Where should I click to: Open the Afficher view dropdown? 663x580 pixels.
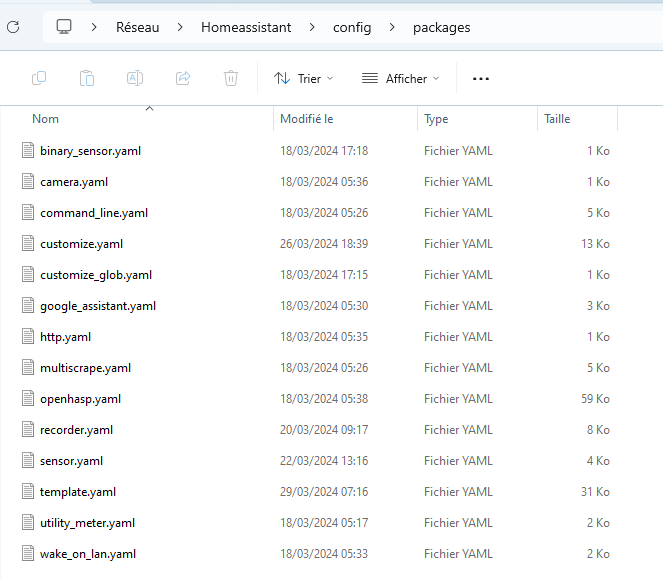coord(400,78)
